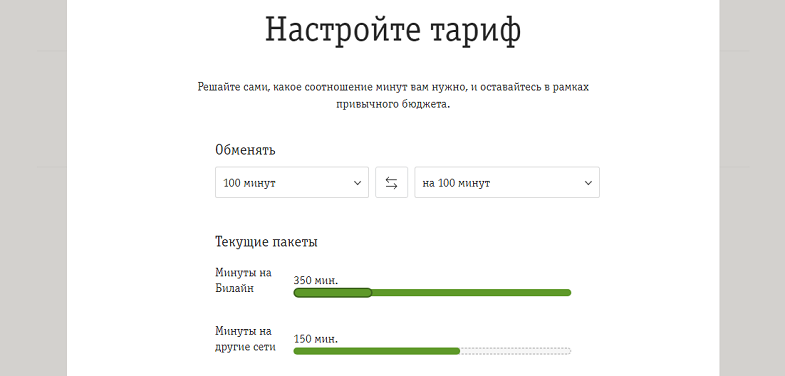Swap exchange direction with the arrows button
This screenshot has height=376, width=785.
391,182
